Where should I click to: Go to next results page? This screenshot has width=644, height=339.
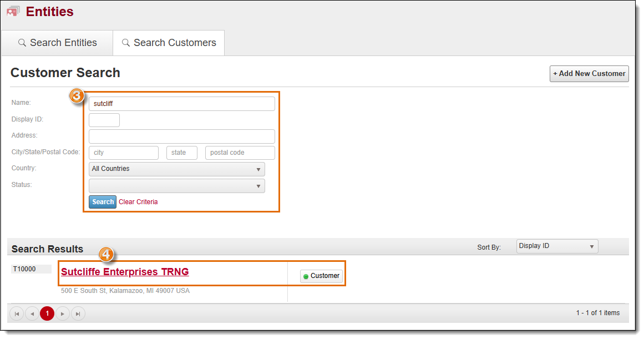click(63, 314)
